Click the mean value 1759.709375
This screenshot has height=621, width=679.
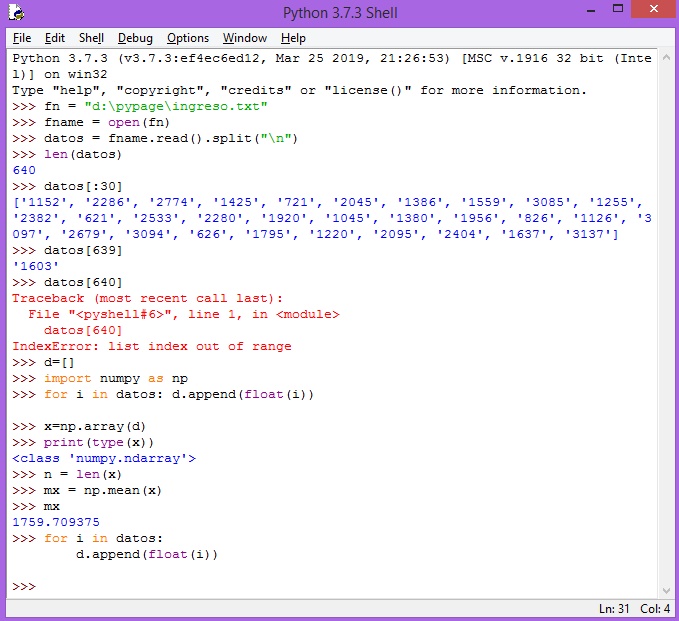[56, 522]
